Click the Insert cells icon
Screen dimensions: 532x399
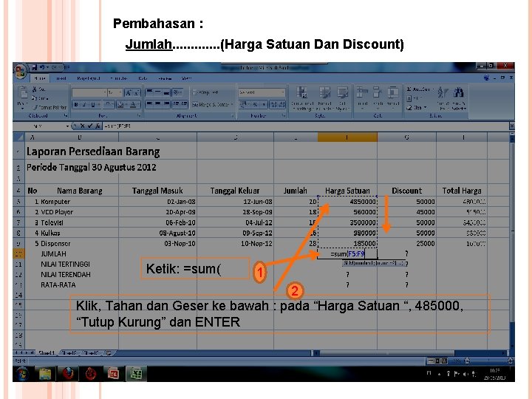point(362,93)
